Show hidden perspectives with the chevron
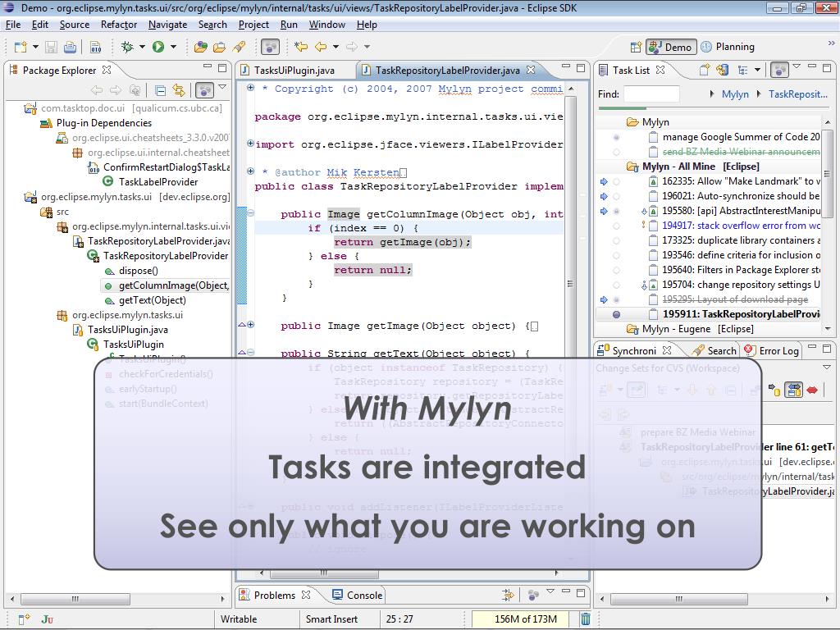 (831, 43)
